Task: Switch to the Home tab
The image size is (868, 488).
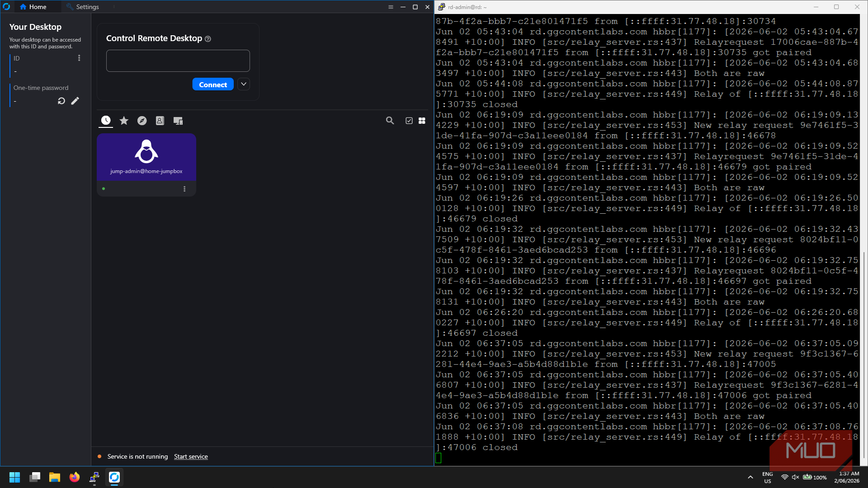Action: 33,7
